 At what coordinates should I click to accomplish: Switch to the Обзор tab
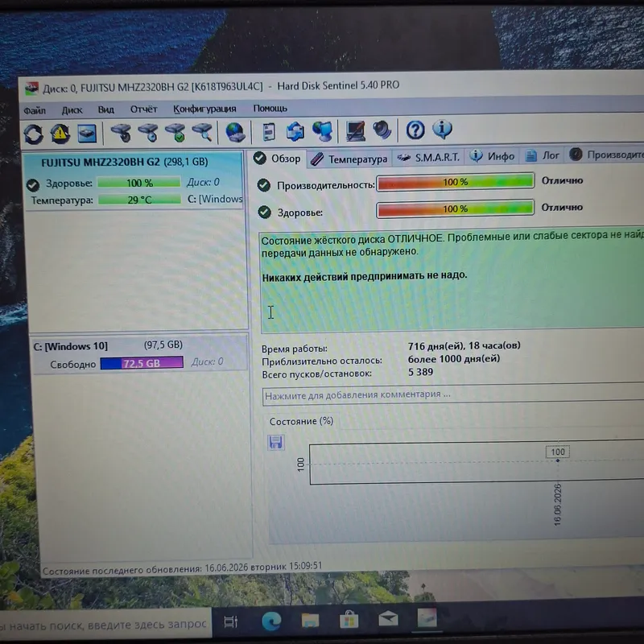277,159
